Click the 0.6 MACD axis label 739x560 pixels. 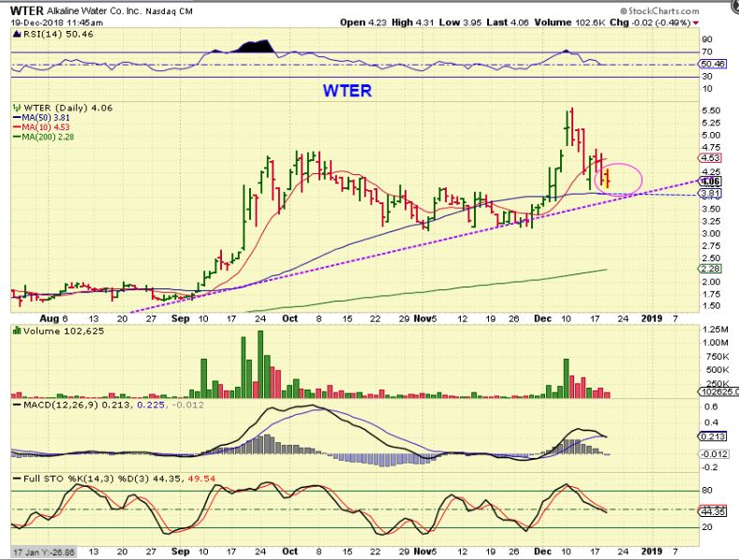[712, 406]
